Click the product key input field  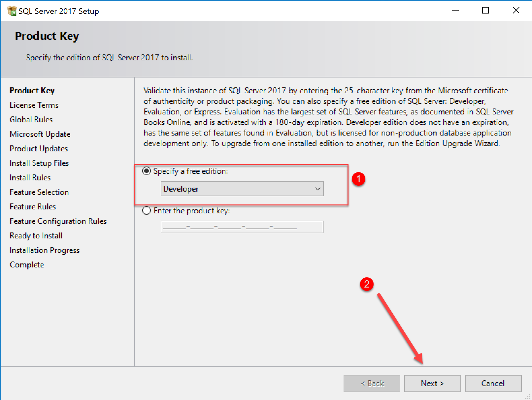click(x=242, y=227)
